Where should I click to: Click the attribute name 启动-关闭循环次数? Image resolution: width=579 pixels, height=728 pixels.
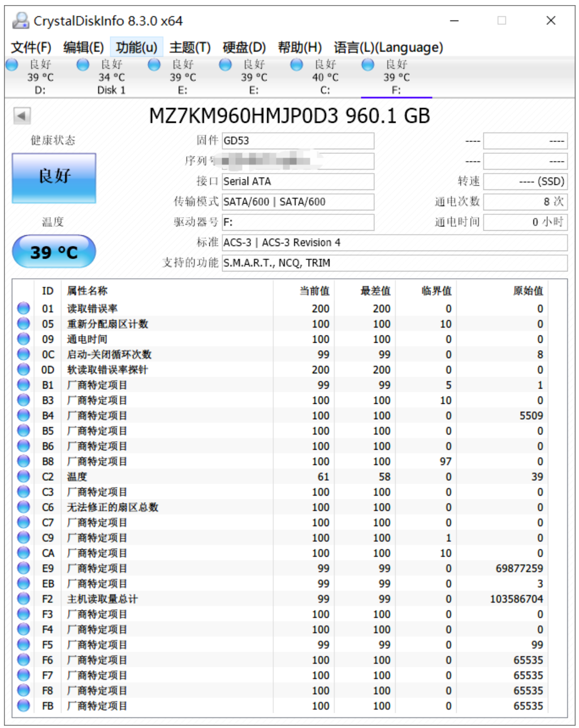[109, 354]
